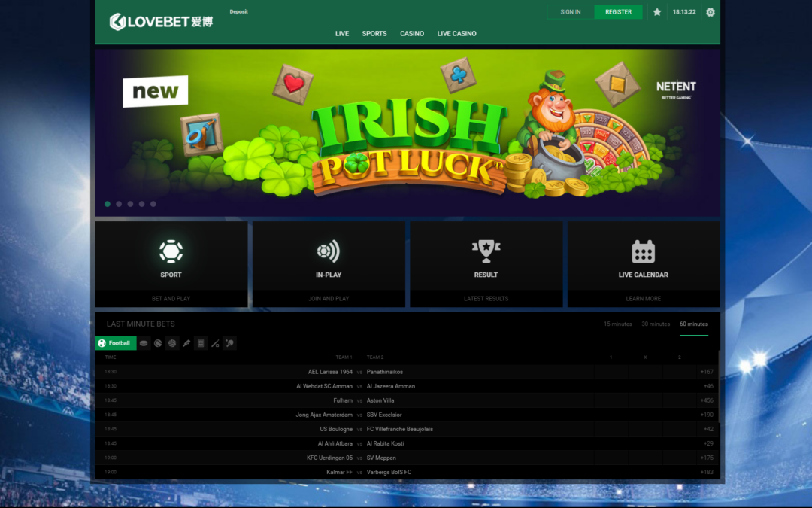Show banner slide two via second dot
Viewport: 812px width, 508px height.
119,204
